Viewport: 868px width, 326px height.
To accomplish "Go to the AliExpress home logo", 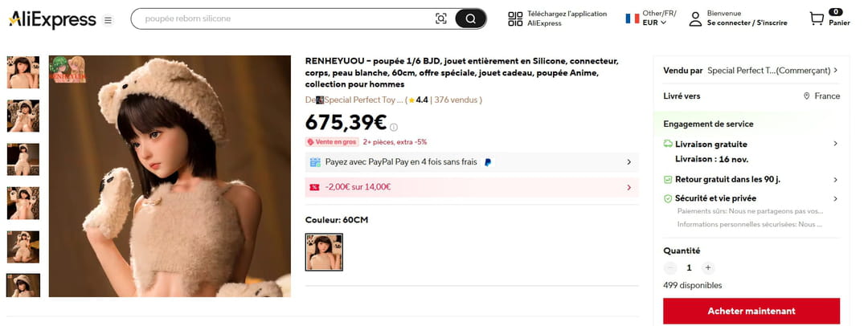I will click(52, 19).
